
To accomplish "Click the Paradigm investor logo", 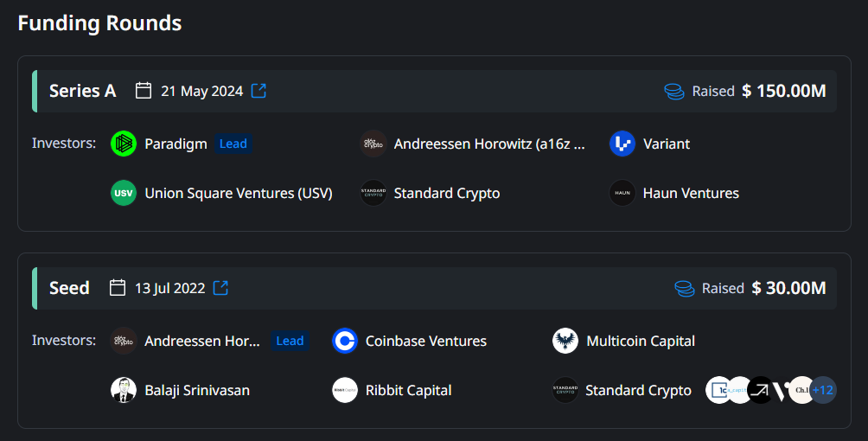I will pyautogui.click(x=124, y=144).
